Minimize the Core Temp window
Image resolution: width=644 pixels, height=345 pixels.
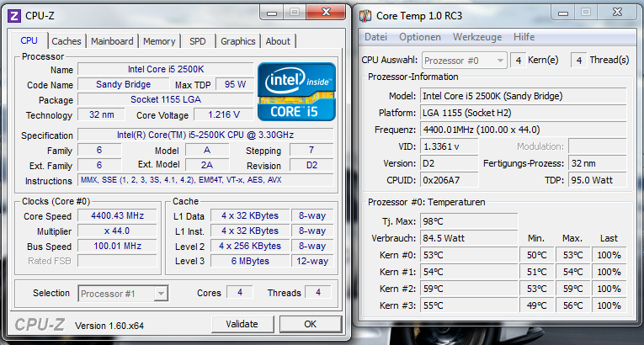562,13
